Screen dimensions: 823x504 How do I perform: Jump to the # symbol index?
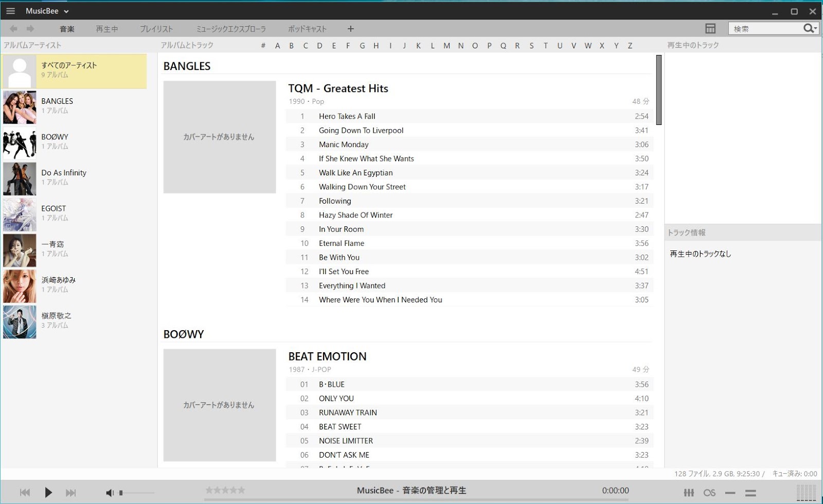[x=263, y=46]
